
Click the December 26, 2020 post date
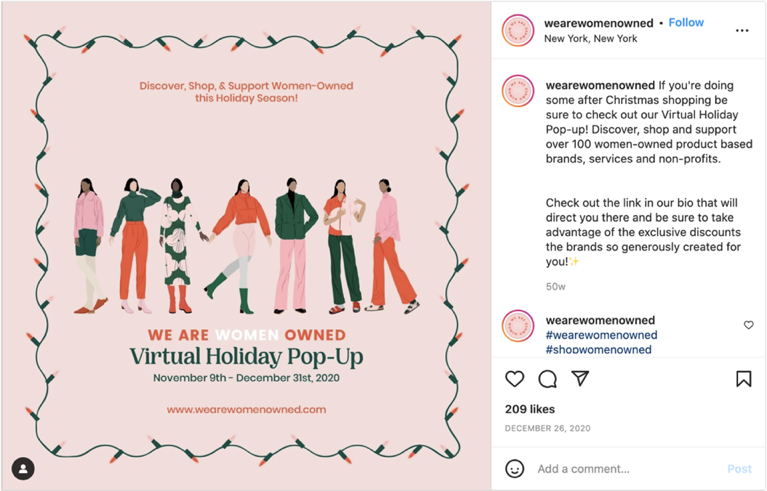pos(547,428)
